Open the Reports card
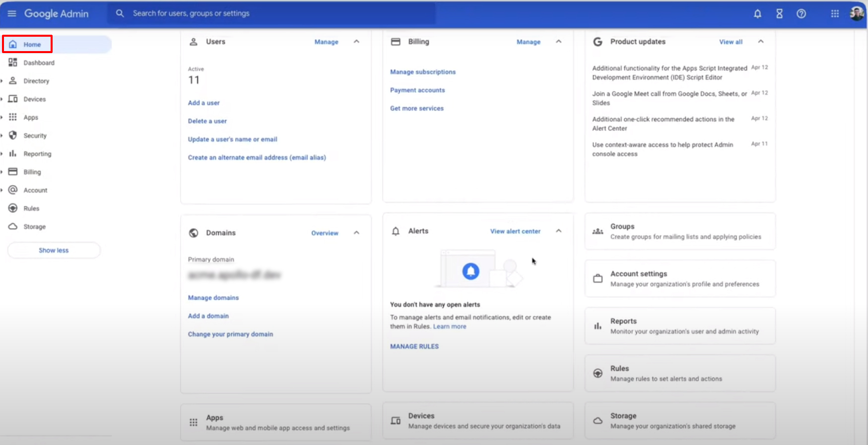Image resolution: width=868 pixels, height=445 pixels. tap(680, 326)
